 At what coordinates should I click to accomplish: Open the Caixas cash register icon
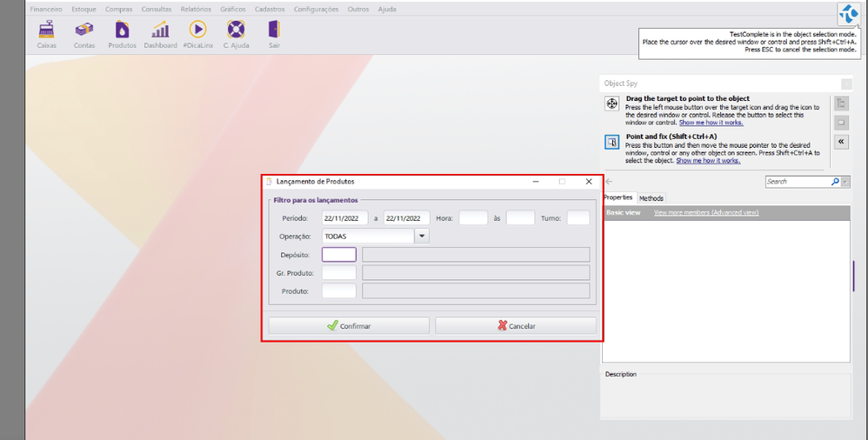[x=46, y=30]
